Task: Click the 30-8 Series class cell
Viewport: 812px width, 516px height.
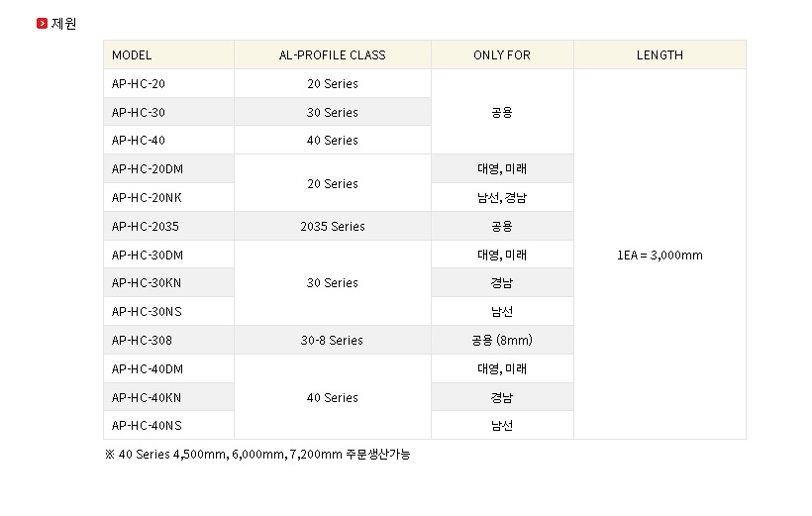Action: (333, 341)
